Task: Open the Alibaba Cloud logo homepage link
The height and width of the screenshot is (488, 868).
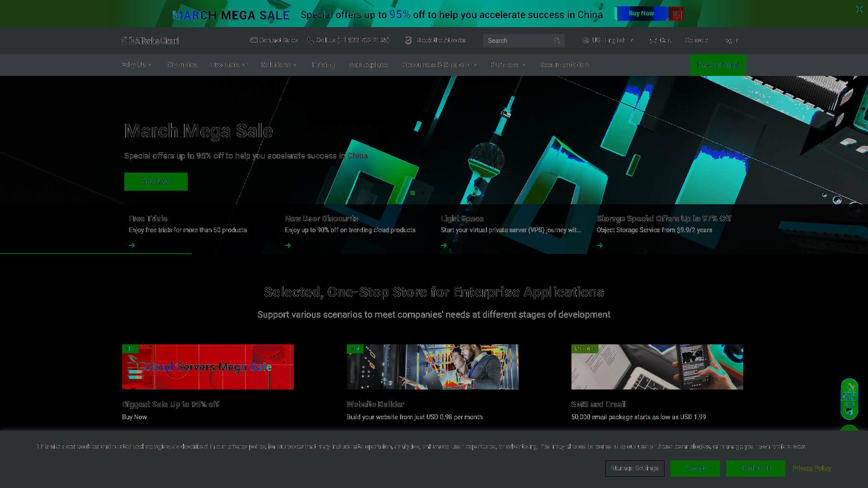Action: click(151, 41)
